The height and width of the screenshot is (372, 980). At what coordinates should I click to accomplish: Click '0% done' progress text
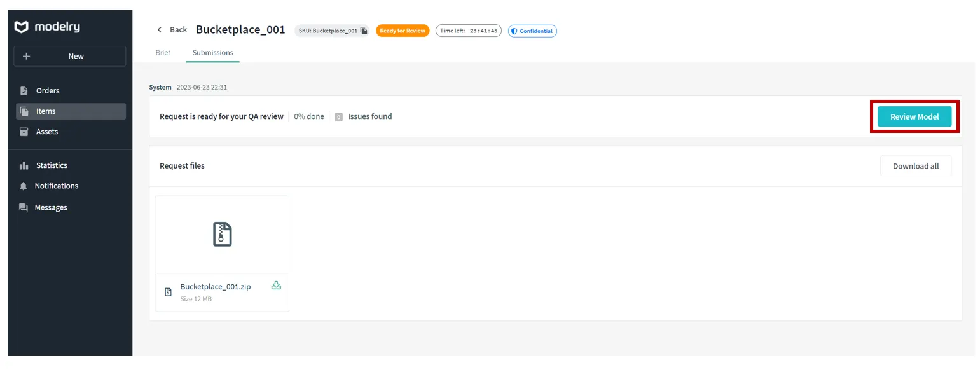pyautogui.click(x=309, y=117)
